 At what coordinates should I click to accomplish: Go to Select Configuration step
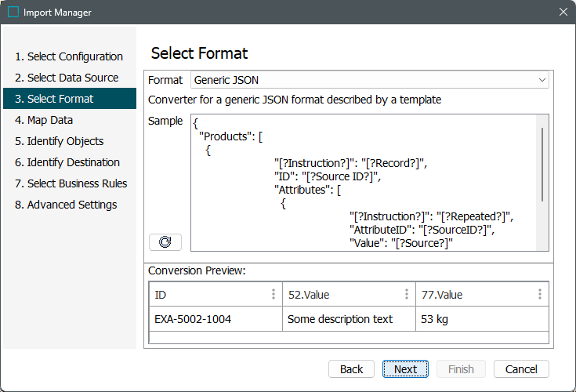click(69, 56)
